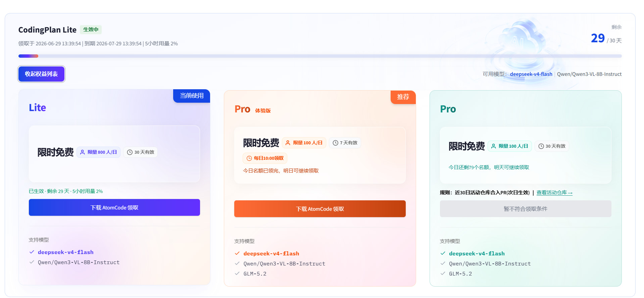Click the Lite plan title

tap(37, 108)
